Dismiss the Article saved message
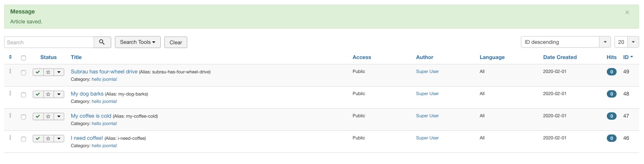 [x=627, y=12]
